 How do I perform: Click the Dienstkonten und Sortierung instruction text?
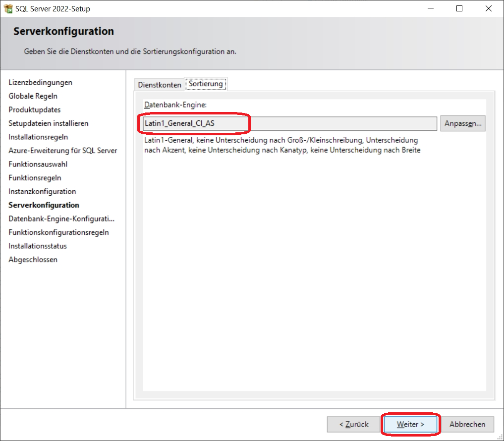point(130,52)
